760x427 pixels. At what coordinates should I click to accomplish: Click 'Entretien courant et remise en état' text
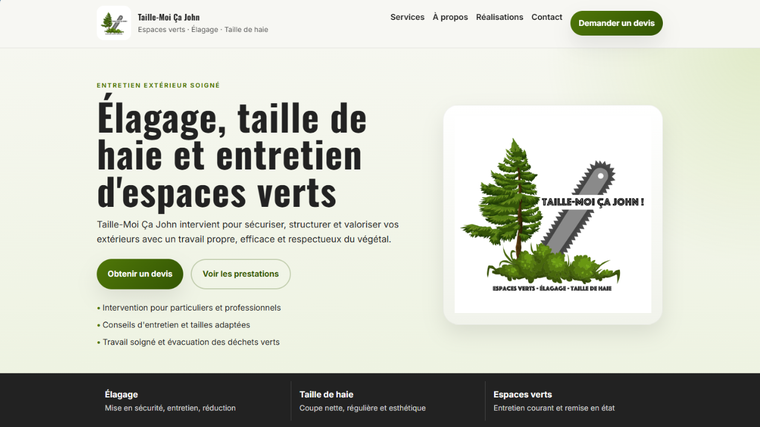pyautogui.click(x=554, y=408)
